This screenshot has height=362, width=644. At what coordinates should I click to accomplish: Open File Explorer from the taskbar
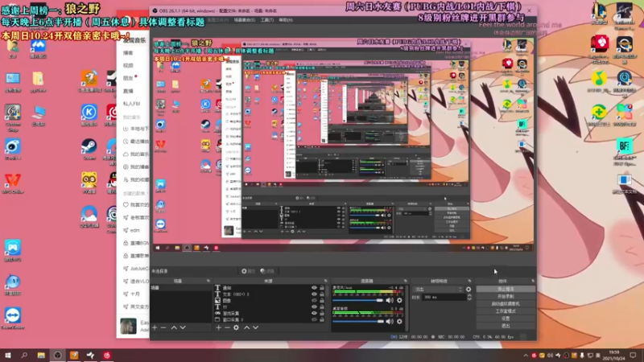pyautogui.click(x=41, y=355)
